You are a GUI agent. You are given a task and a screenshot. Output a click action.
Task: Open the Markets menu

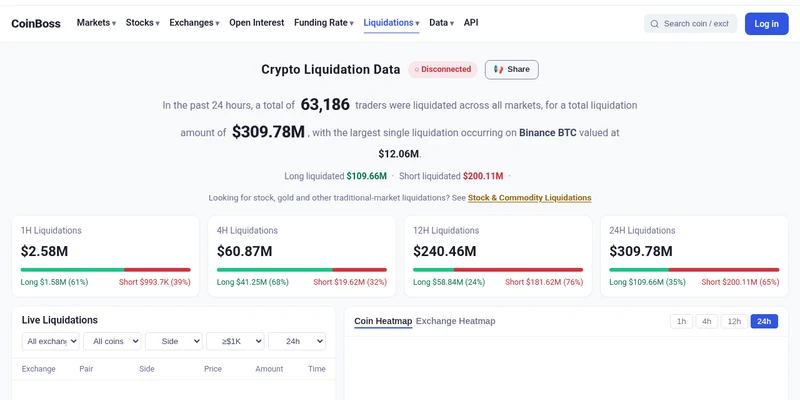click(96, 23)
